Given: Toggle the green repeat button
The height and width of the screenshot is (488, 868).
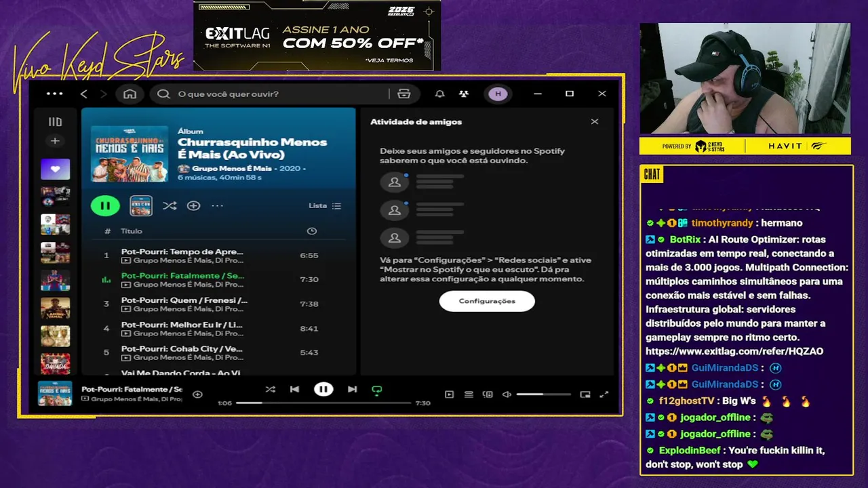Looking at the screenshot, I should [377, 390].
